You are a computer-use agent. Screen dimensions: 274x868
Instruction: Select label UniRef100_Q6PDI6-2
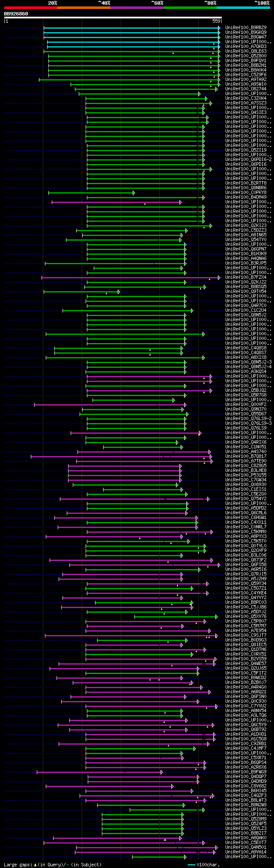(248, 159)
